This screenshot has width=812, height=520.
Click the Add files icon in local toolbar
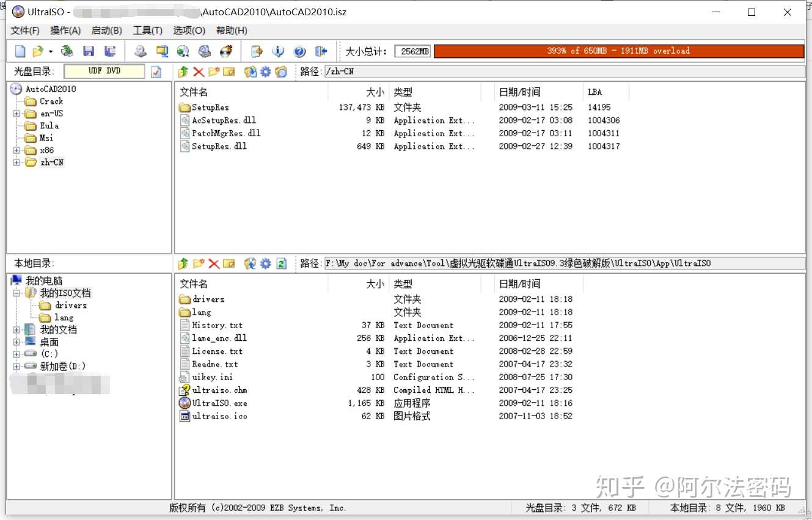[x=251, y=263]
